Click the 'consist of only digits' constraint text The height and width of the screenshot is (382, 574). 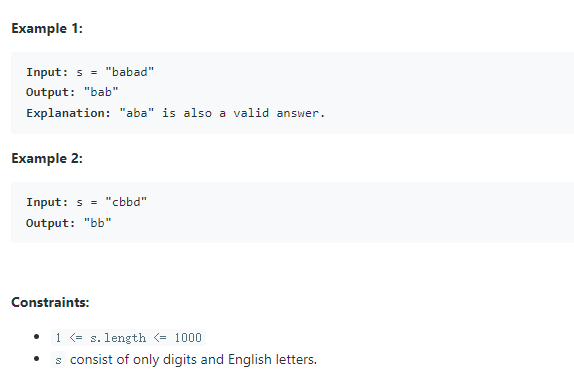(x=193, y=360)
